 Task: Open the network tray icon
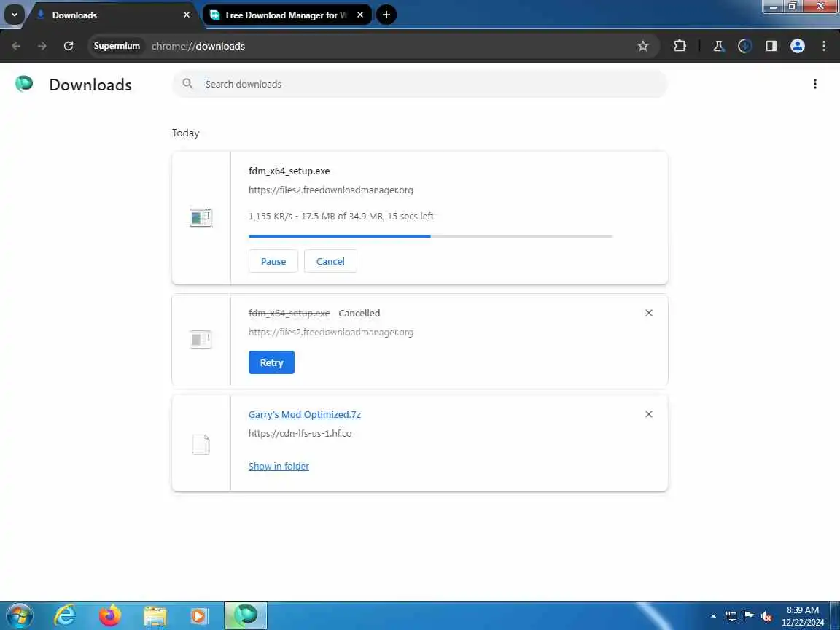[731, 616]
